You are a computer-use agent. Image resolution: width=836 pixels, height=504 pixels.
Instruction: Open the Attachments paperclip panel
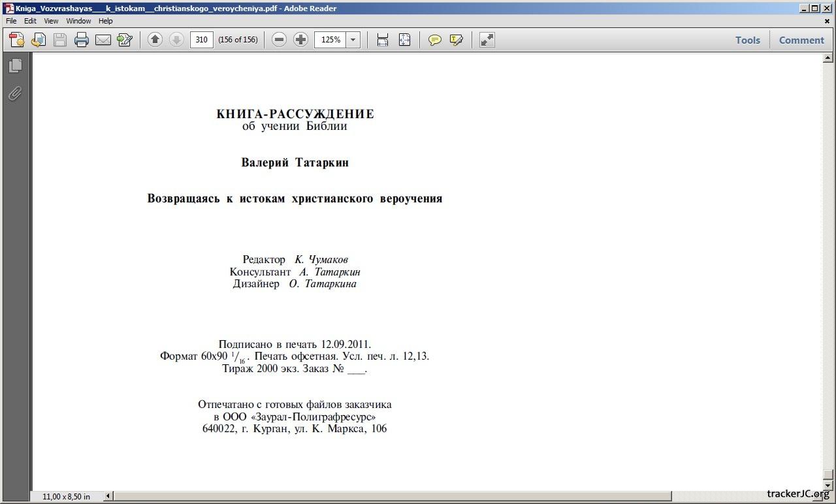[15, 94]
